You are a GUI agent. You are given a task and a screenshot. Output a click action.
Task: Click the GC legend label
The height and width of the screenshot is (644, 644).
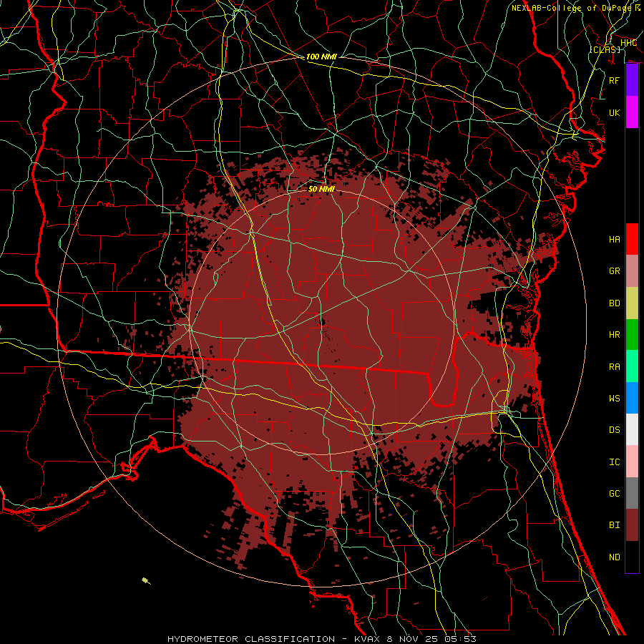[x=614, y=493]
